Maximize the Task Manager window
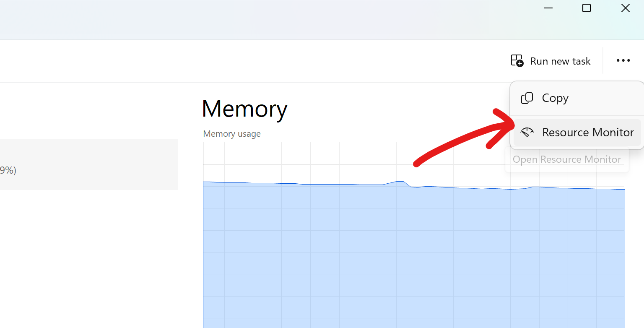Screen dimensions: 644x328 click(x=587, y=8)
